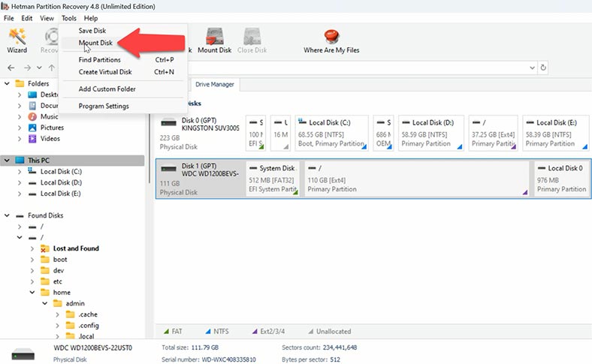Open the Help menu
The height and width of the screenshot is (364, 592).
pos(91,18)
